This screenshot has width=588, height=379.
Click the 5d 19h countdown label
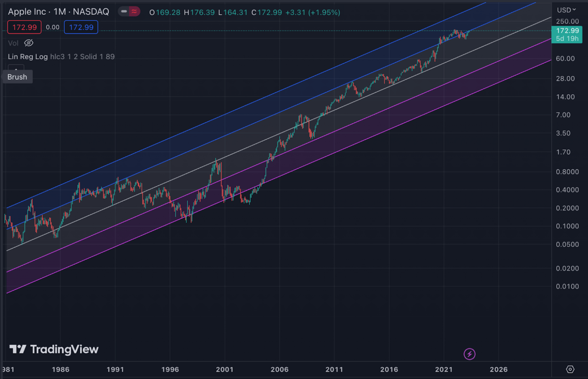pyautogui.click(x=568, y=39)
